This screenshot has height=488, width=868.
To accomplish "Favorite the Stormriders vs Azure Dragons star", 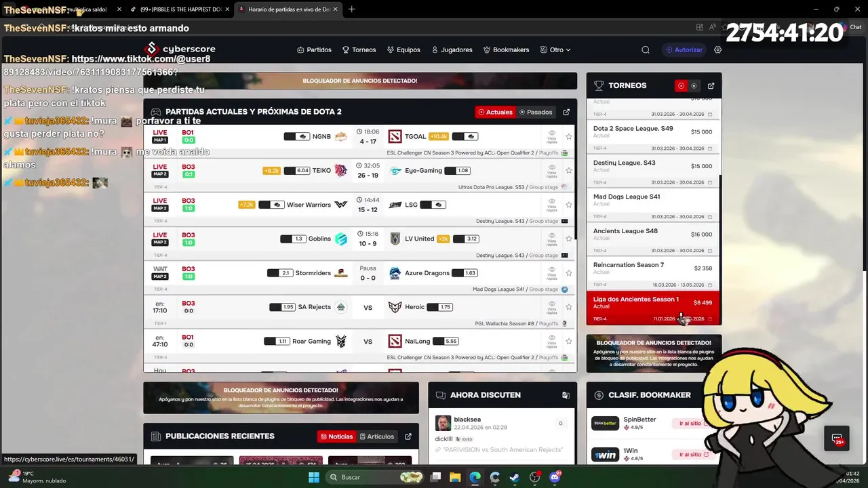I will [568, 273].
